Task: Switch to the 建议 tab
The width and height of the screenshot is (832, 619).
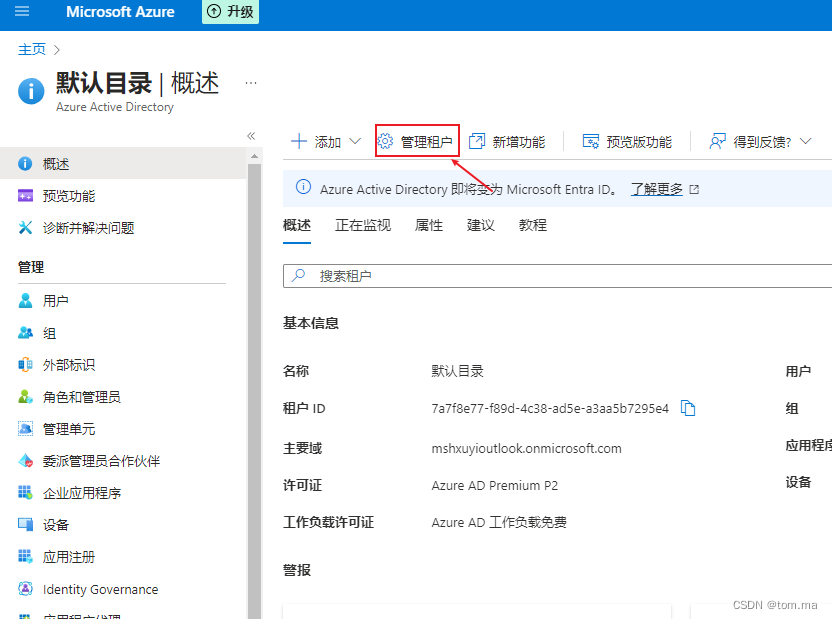Action: pos(481,225)
